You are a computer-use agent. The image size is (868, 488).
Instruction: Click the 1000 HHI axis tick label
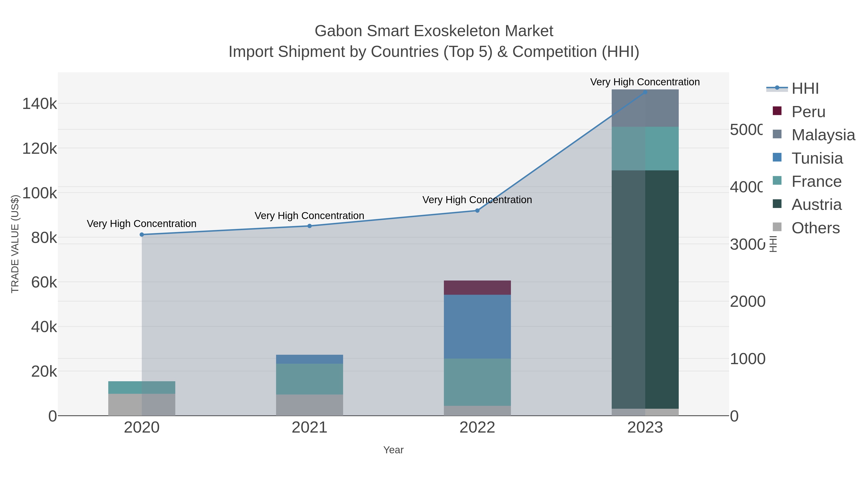pos(747,359)
